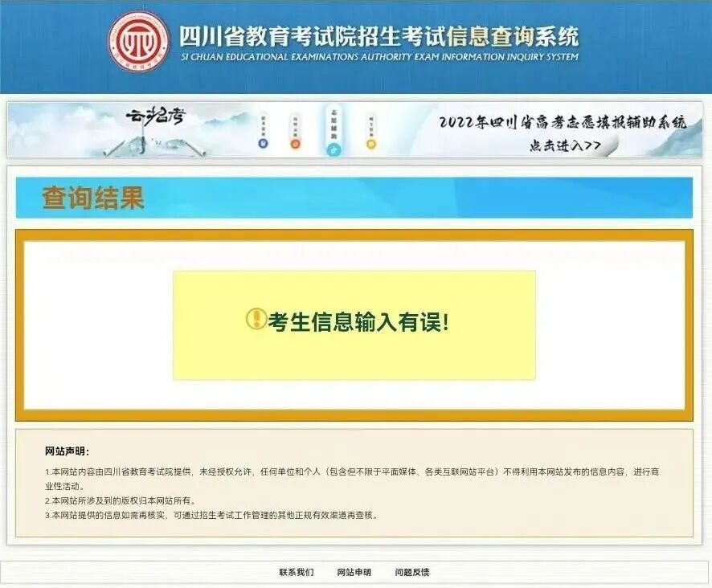712x588 pixels.
Task: Click the 网站声明: heading
Action: click(x=67, y=451)
